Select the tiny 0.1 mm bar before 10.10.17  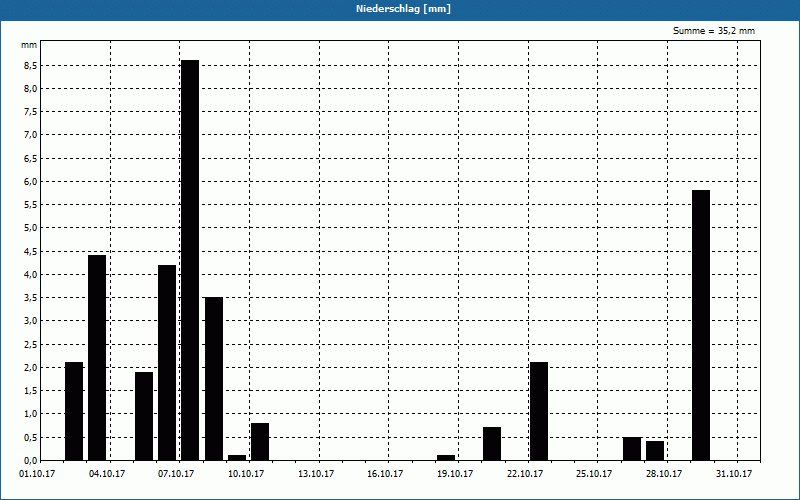pyautogui.click(x=237, y=458)
